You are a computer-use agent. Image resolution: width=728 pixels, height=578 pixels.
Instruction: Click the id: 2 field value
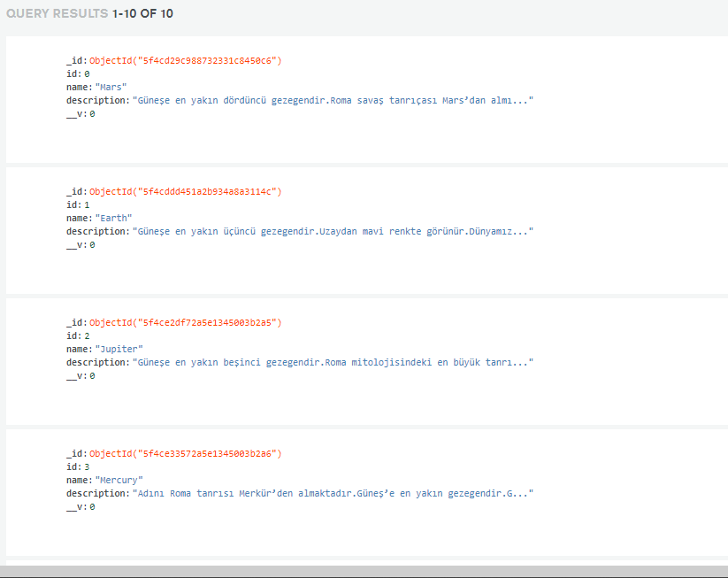(87, 336)
